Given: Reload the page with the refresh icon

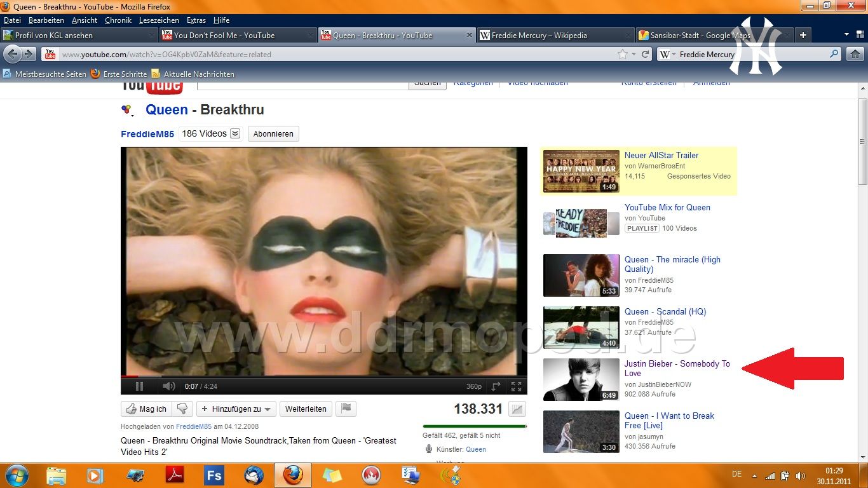Looking at the screenshot, I should point(645,55).
